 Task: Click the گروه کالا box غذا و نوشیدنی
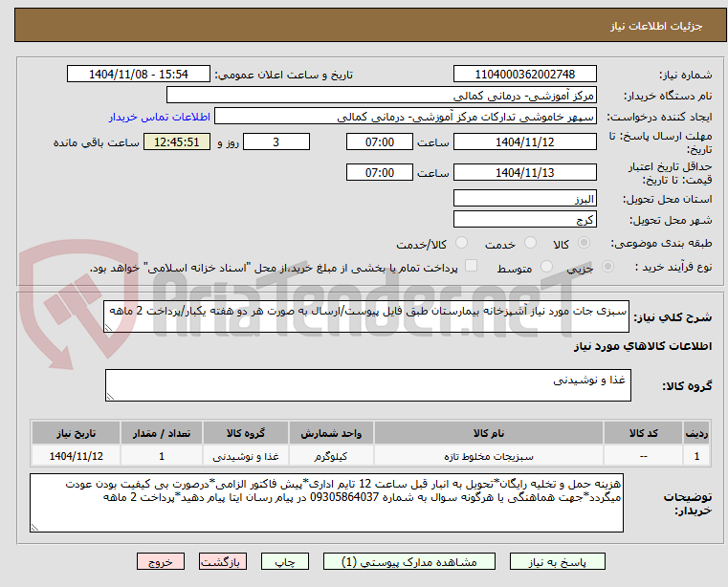368,385
